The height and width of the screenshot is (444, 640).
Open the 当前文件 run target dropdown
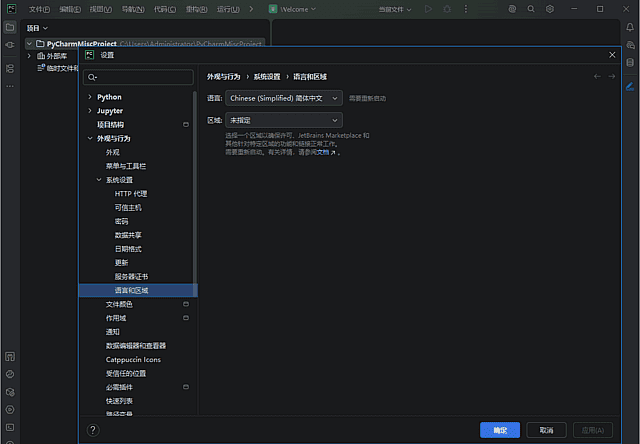[395, 9]
